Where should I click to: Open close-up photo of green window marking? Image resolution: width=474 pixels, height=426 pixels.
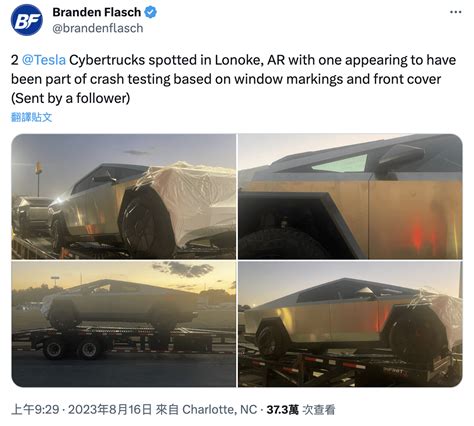pos(350,196)
